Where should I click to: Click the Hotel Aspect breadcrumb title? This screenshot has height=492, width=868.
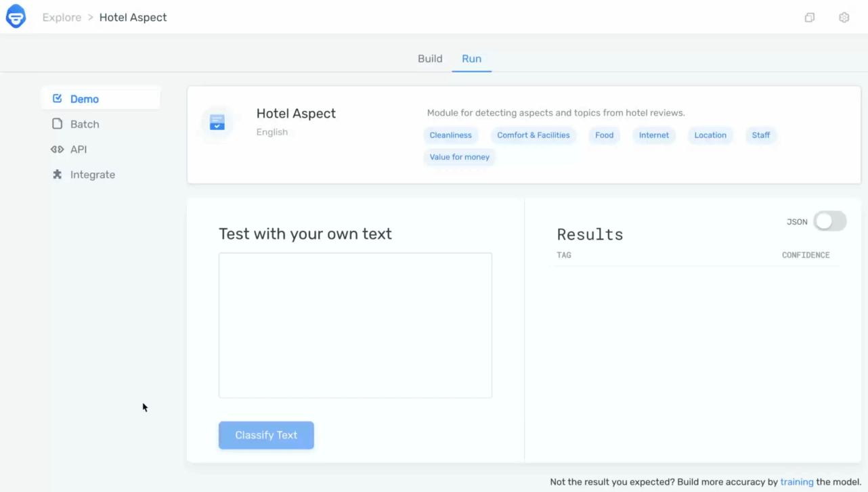pyautogui.click(x=133, y=18)
